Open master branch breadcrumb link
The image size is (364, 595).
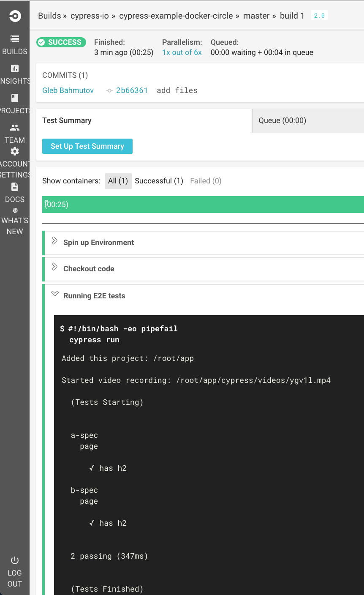256,16
